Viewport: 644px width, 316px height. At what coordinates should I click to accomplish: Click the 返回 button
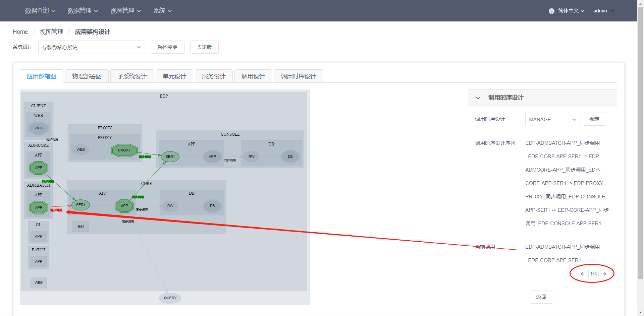click(541, 297)
